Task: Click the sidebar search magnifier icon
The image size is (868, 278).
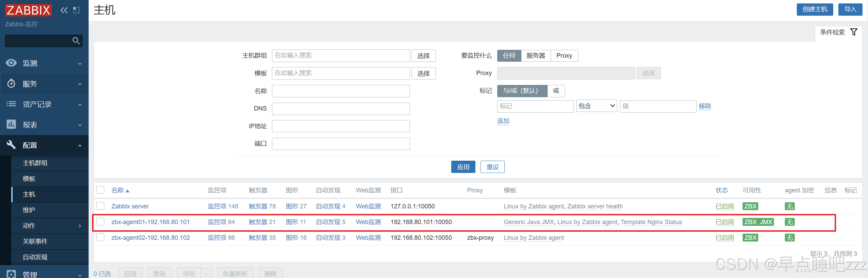Action: (76, 41)
